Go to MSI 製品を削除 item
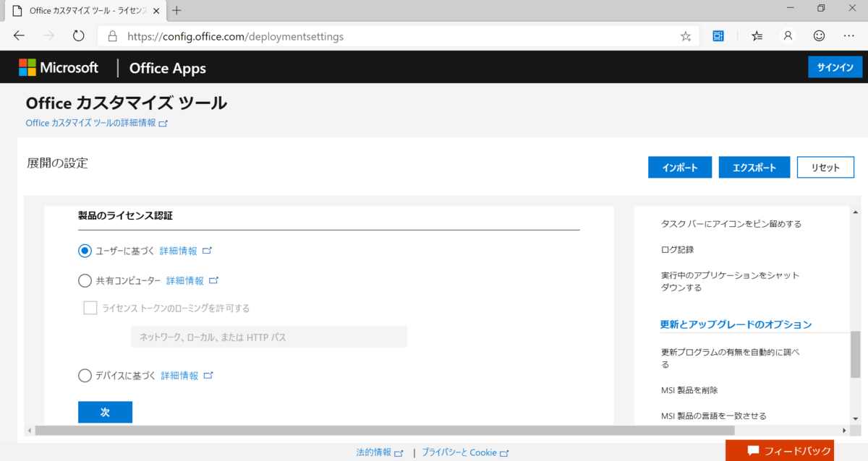This screenshot has width=868, height=461. 689,390
